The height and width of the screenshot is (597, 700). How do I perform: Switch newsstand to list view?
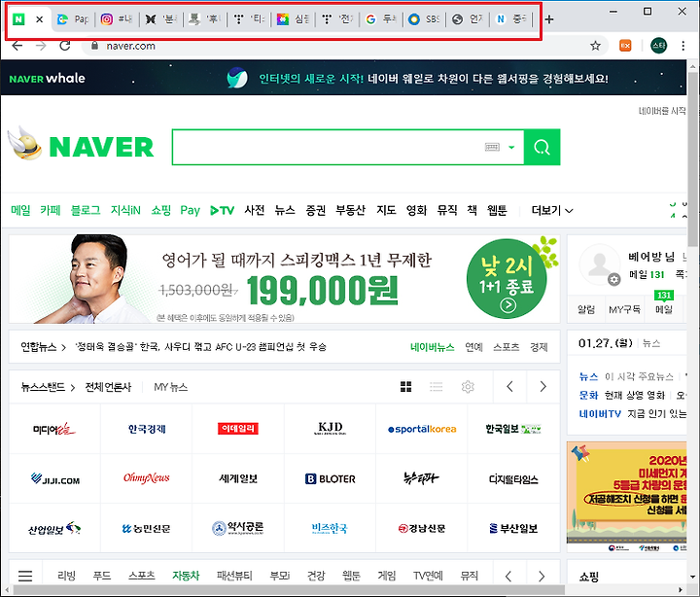point(437,387)
